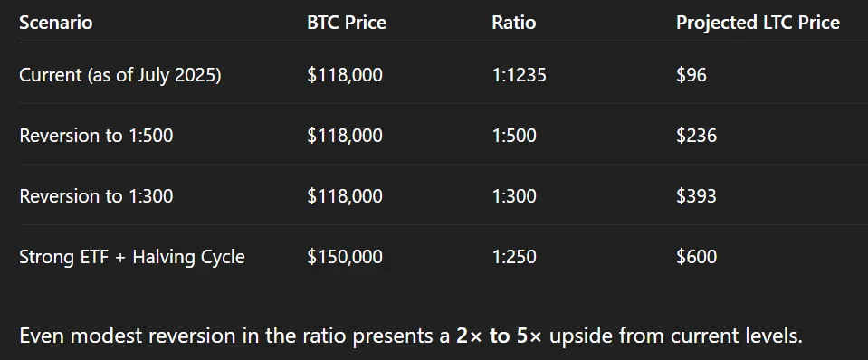Screen dimensions: 868x360
Task: Click the $236 projected LTC price
Action: pos(696,136)
